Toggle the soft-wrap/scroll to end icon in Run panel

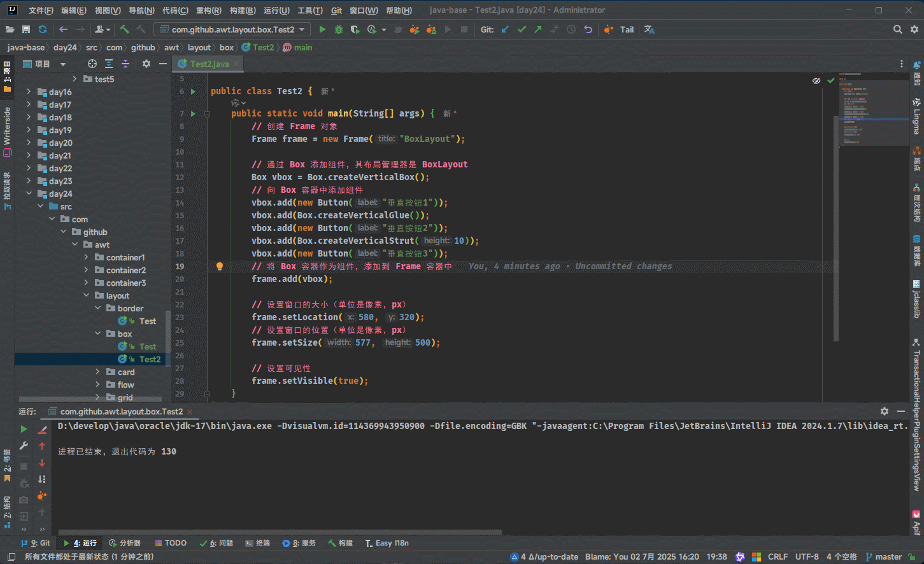(x=42, y=479)
